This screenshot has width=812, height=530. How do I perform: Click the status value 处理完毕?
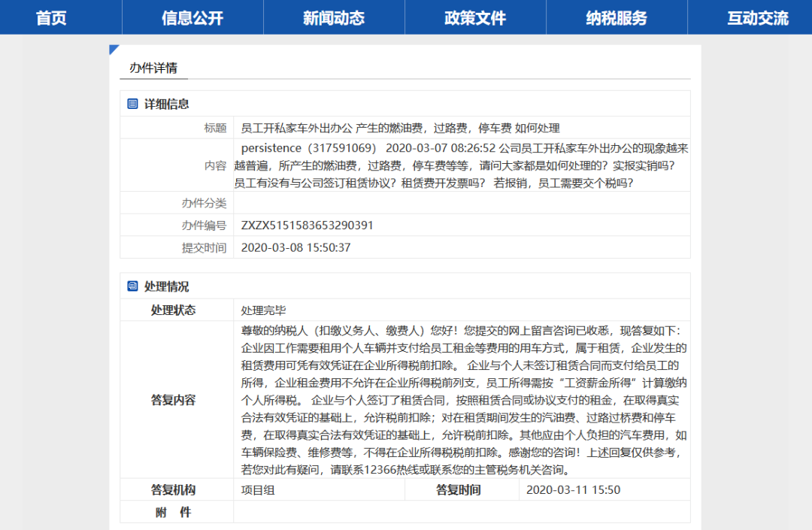click(264, 310)
